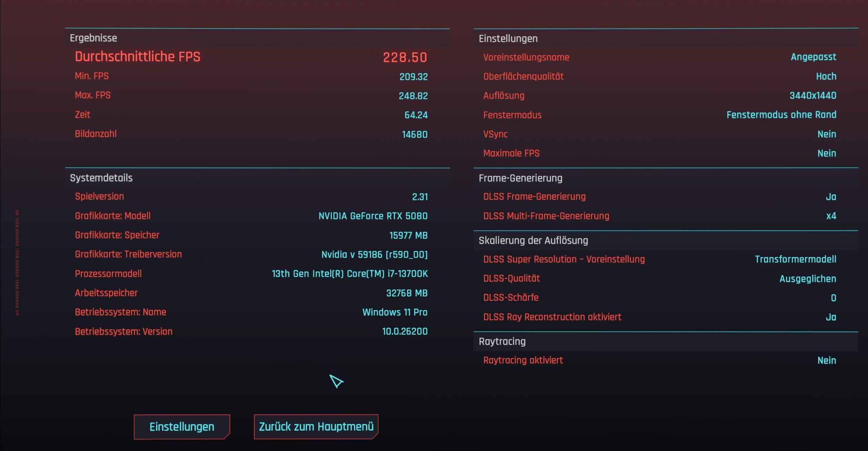Click Fenstermodus ohne Rand value

pyautogui.click(x=781, y=115)
